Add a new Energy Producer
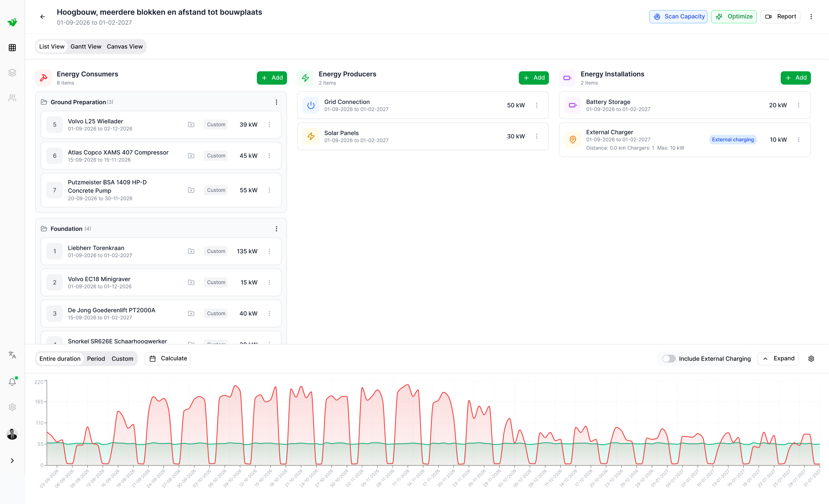829x504 pixels. pos(533,78)
